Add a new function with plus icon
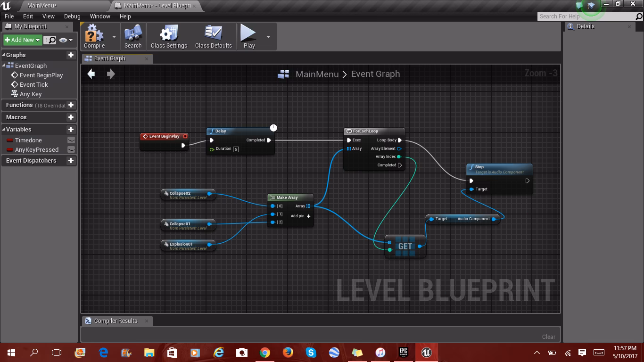This screenshot has height=362, width=644. tap(71, 105)
